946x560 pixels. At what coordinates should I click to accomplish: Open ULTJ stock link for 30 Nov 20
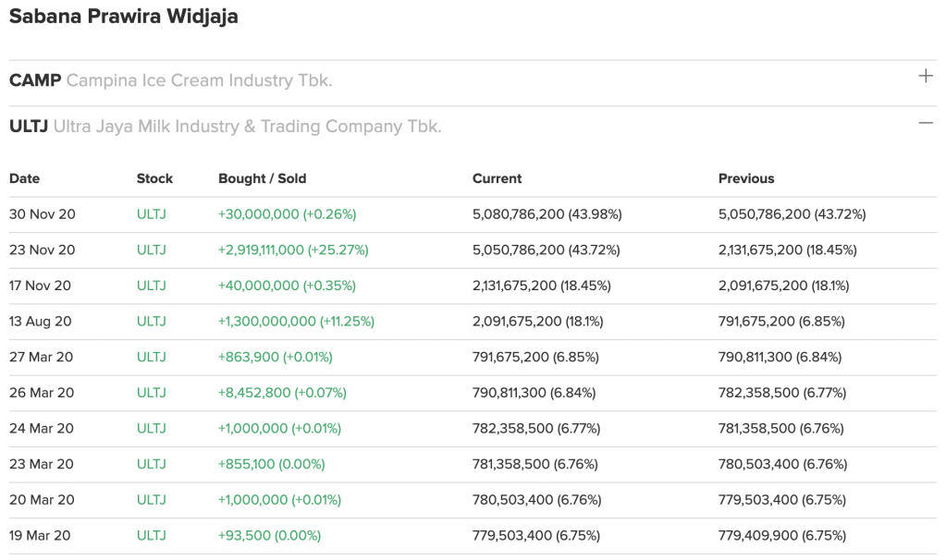click(152, 214)
